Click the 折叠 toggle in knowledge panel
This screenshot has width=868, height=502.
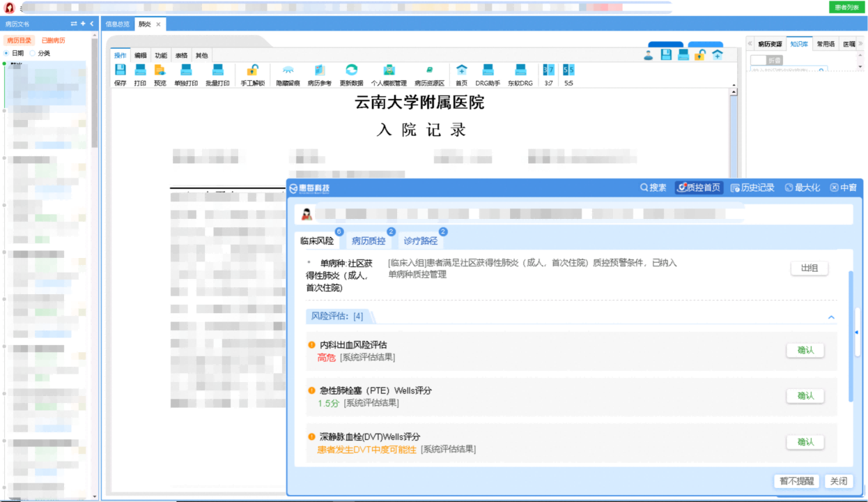point(767,61)
